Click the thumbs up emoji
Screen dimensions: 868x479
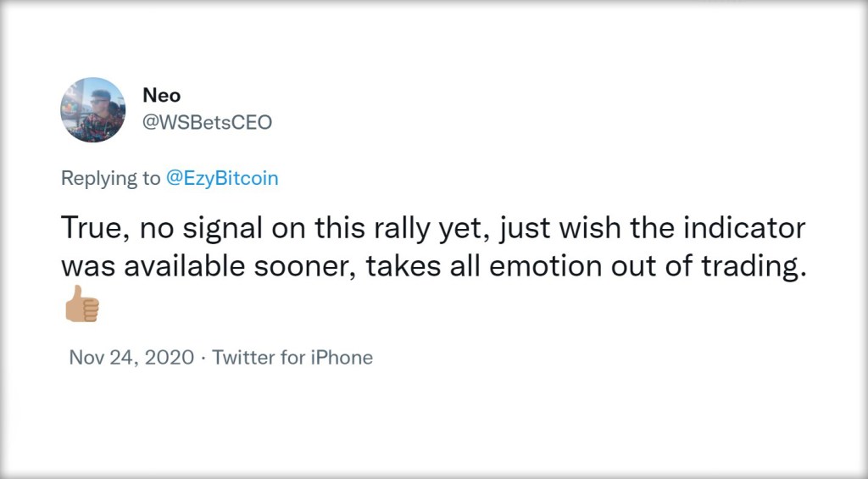(x=81, y=304)
